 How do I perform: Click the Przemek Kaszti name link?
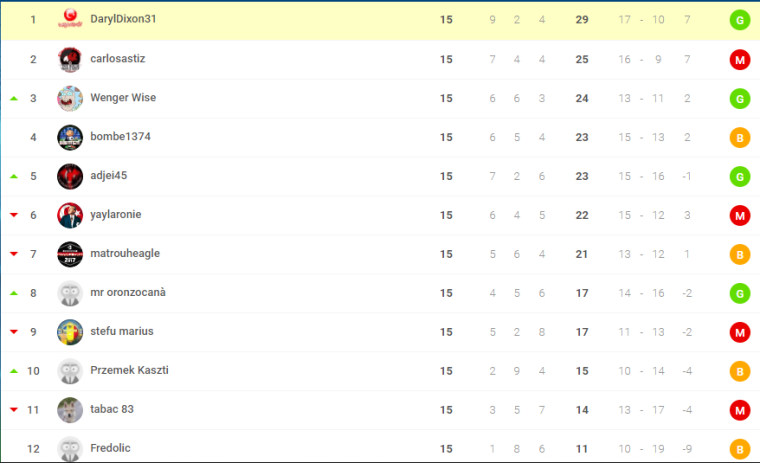tap(129, 370)
